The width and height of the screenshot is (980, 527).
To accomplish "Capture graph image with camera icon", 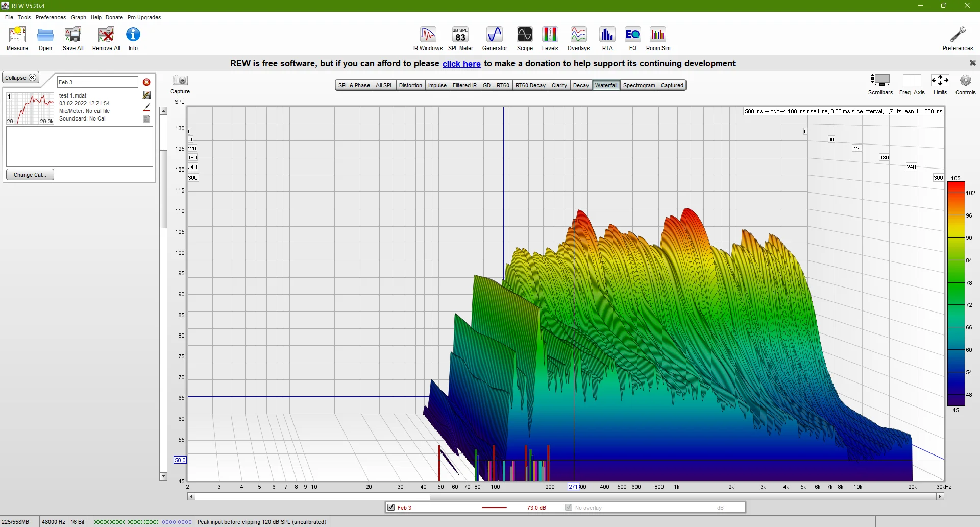I will pyautogui.click(x=180, y=84).
